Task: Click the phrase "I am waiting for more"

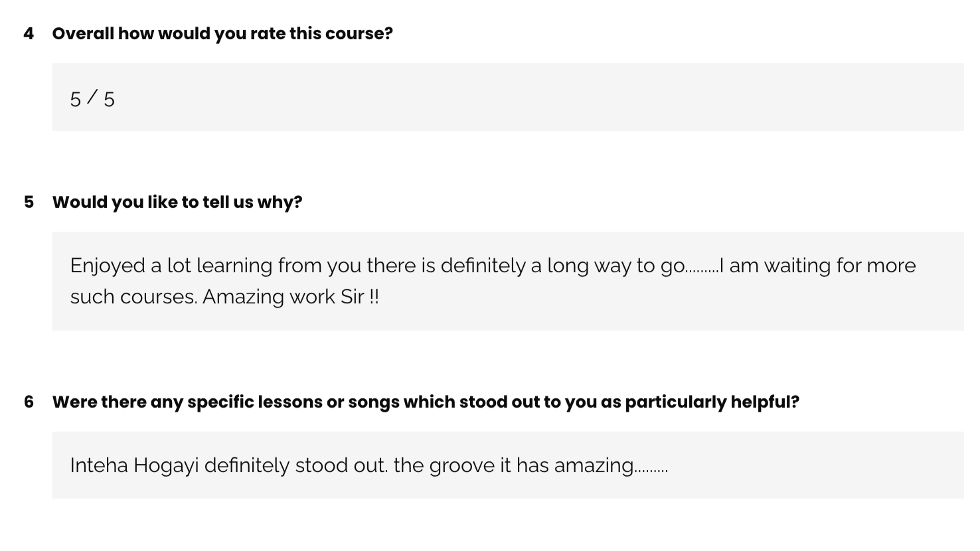Action: 817,266
